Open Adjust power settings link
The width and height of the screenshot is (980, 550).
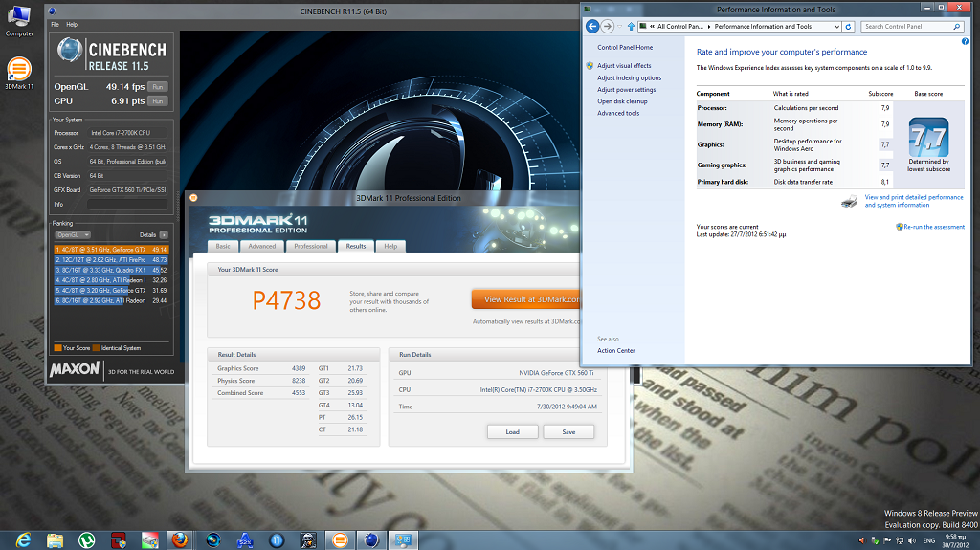[626, 90]
